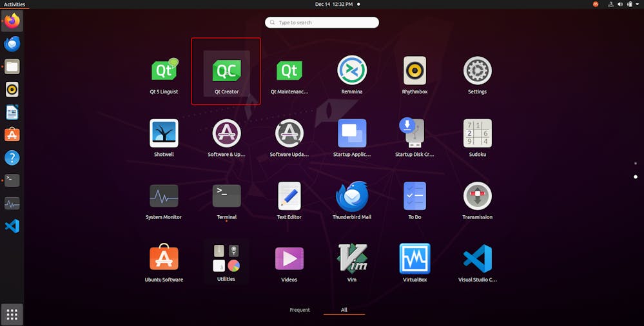Launch VirtualBox
This screenshot has width=644, height=326.
click(x=415, y=264)
